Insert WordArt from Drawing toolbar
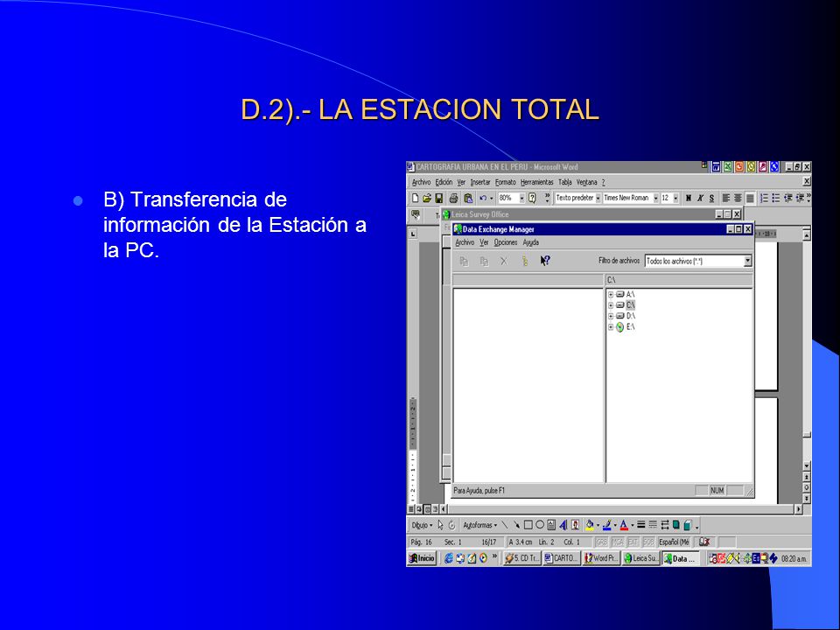This screenshot has height=630, width=840. point(563,525)
